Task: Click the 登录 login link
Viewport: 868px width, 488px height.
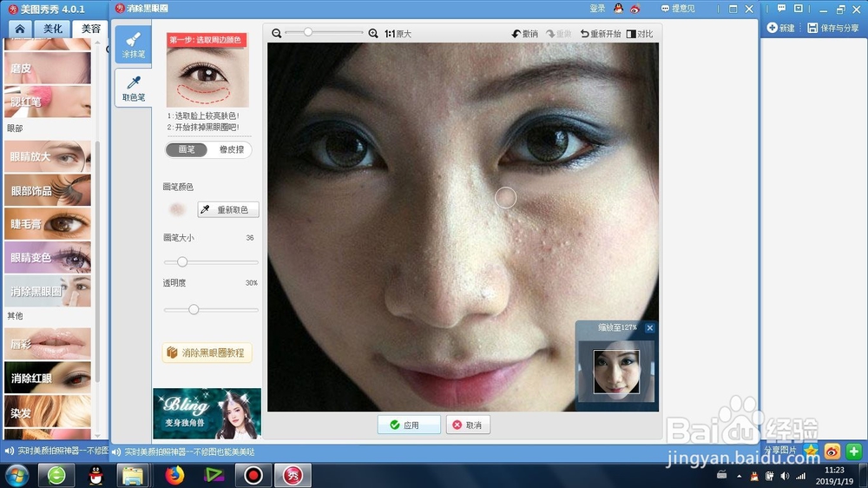Action: pos(597,9)
